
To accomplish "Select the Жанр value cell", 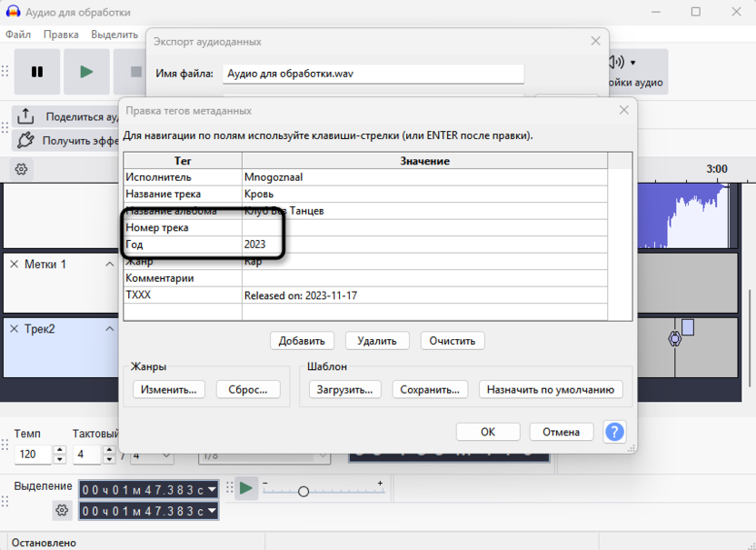I will pyautogui.click(x=424, y=262).
